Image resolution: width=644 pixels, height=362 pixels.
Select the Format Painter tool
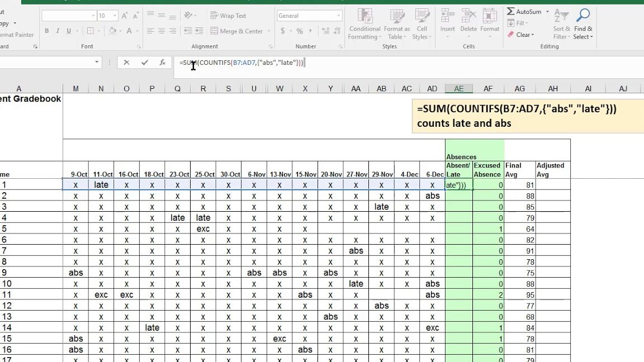click(17, 34)
